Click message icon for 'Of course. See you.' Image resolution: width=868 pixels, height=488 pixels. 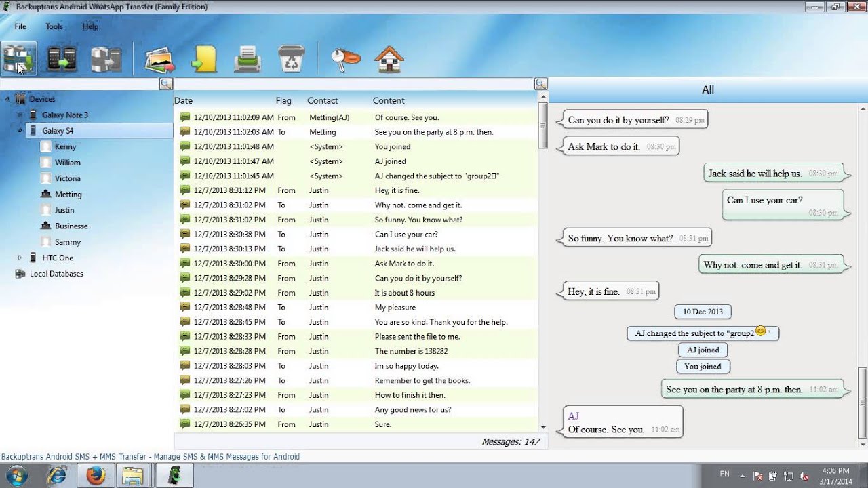(184, 117)
